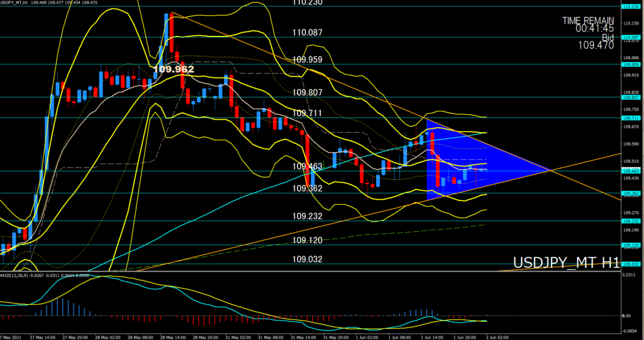Screen dimensions: 644x340
Task: Click the in-chart level label '109.711'
Action: point(307,113)
